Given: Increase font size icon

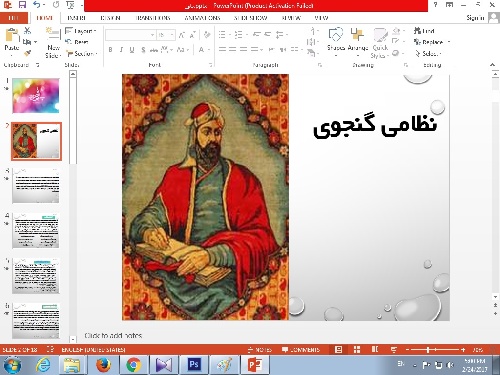Looking at the screenshot, I should tap(182, 35).
